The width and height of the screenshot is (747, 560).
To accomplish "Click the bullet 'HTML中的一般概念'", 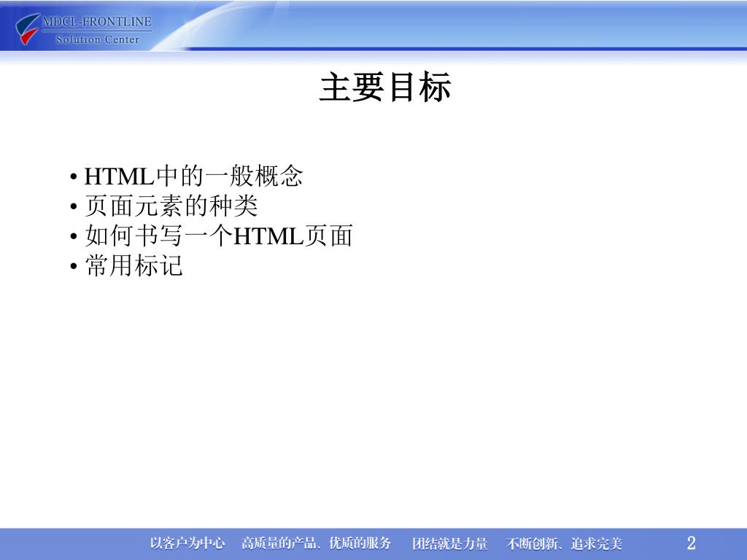I will click(193, 176).
